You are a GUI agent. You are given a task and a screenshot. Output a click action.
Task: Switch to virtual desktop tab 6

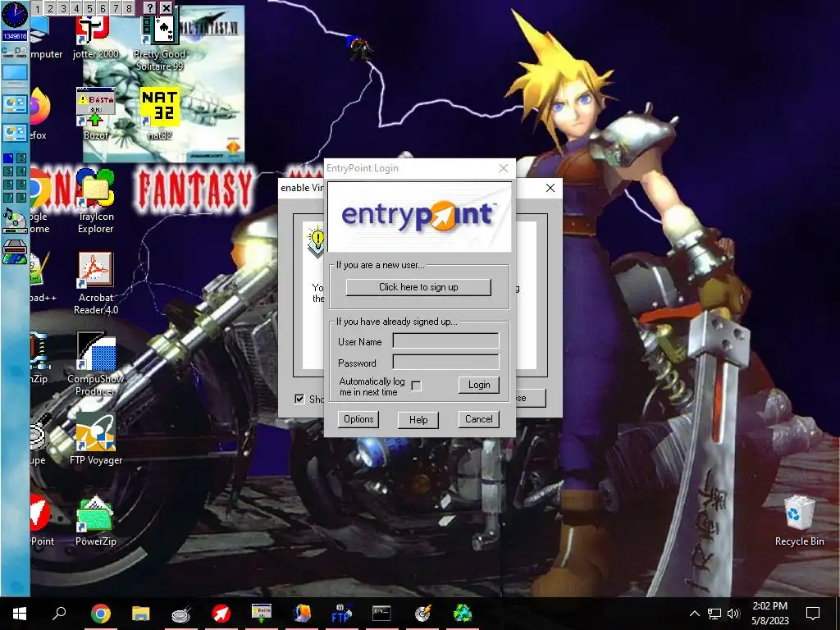pyautogui.click(x=103, y=8)
